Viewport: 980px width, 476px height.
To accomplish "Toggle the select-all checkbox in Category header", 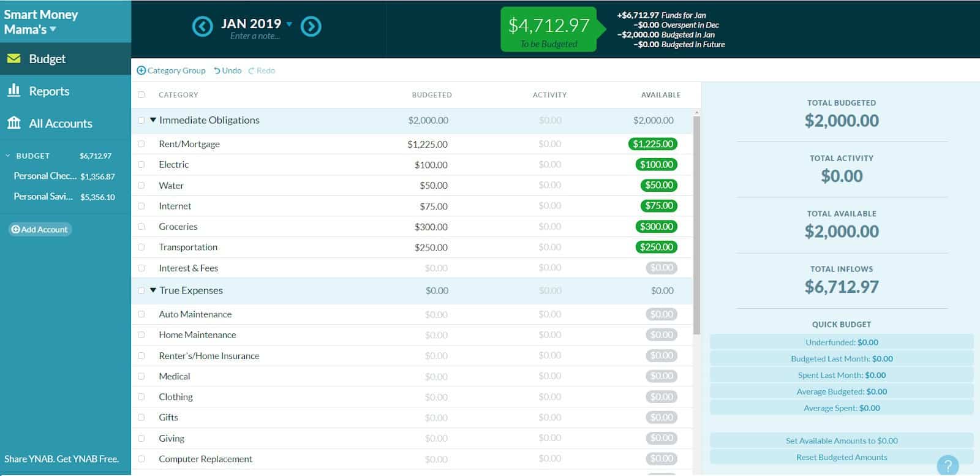I will tap(141, 95).
